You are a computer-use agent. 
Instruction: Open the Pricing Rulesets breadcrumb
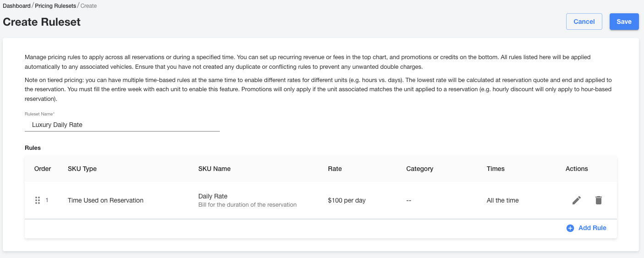point(55,6)
